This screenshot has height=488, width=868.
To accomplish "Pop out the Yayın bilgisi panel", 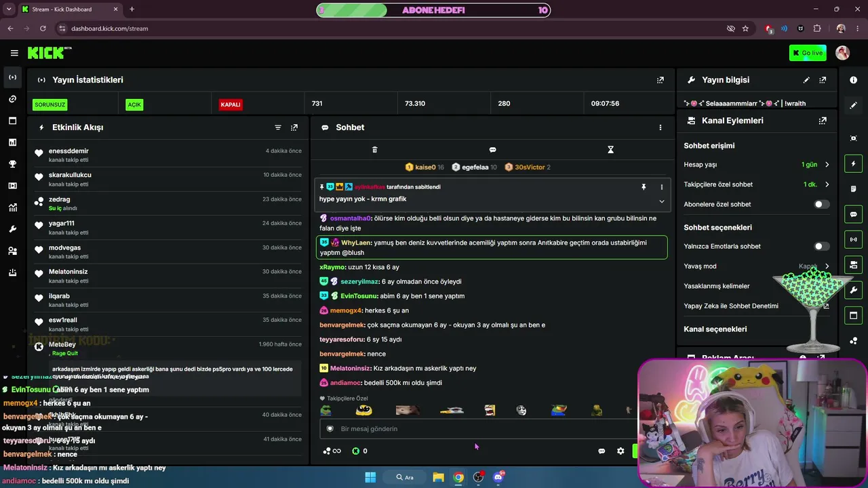I will pos(823,80).
